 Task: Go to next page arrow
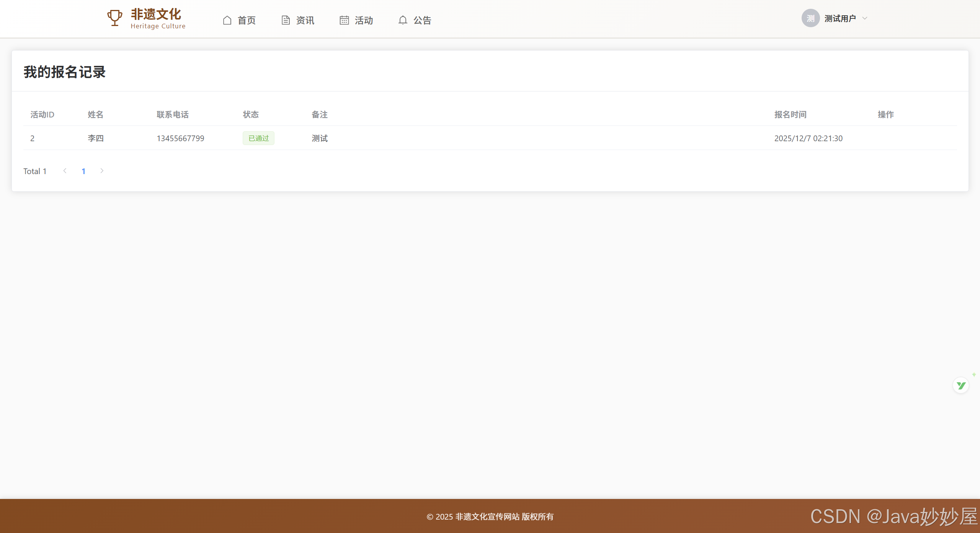click(x=102, y=171)
